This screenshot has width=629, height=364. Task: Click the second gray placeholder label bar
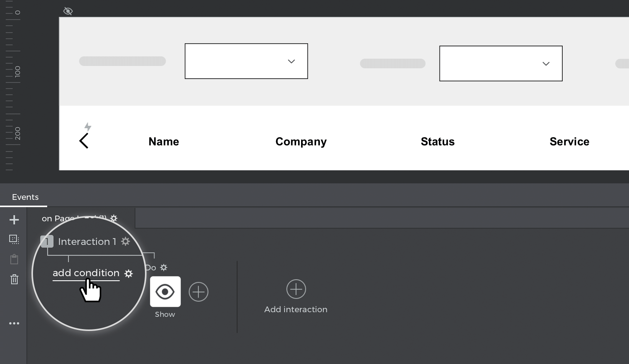393,64
